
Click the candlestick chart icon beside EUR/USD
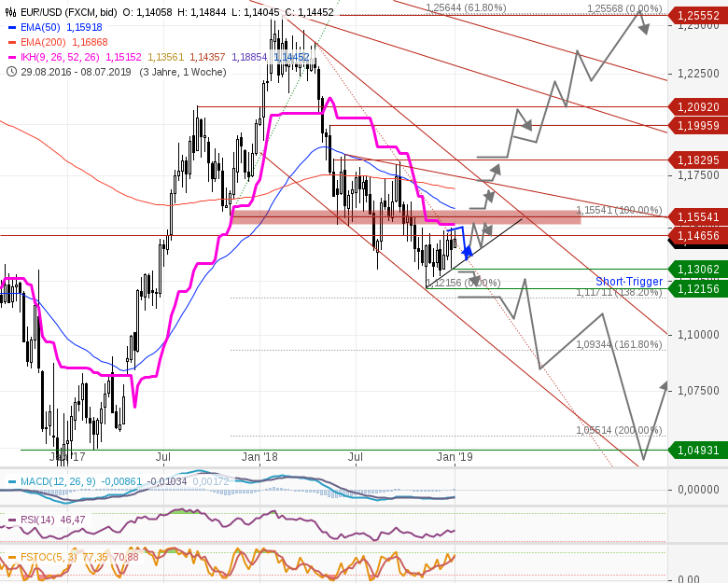[10, 12]
